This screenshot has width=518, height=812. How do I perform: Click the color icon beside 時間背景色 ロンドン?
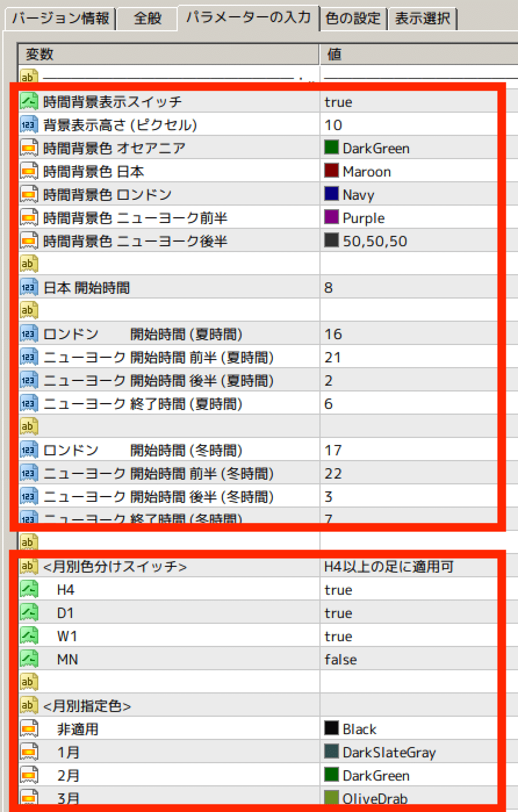click(29, 195)
